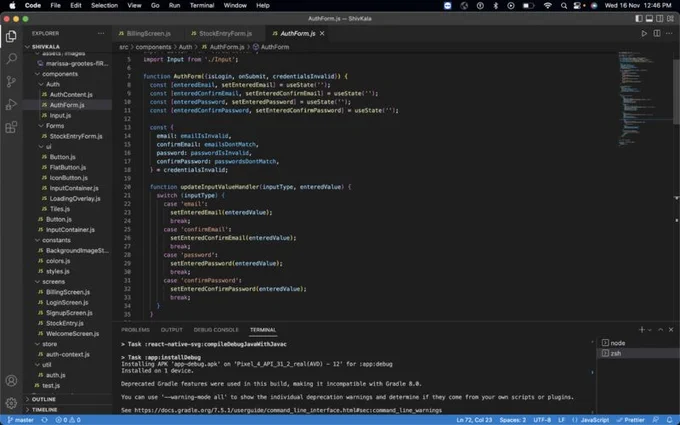Screen dimensions: 680x425
Task: Click the Auth breadcrumb segment
Action: pos(185,47)
